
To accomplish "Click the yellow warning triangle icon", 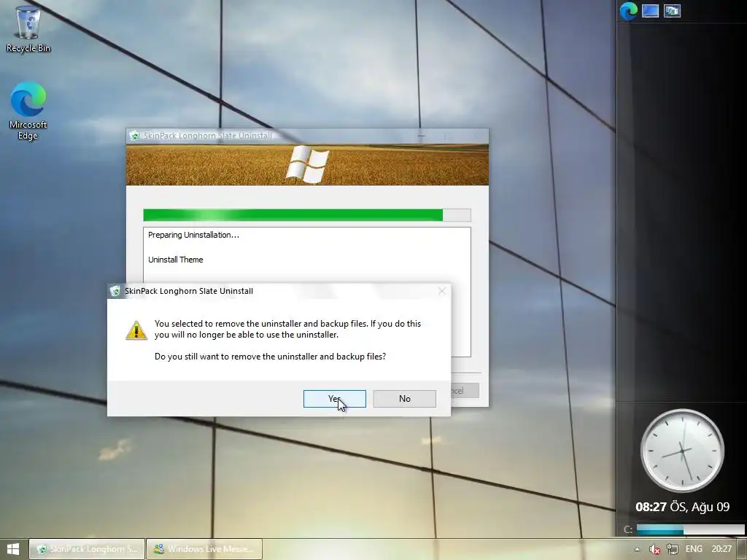I will pos(136,330).
